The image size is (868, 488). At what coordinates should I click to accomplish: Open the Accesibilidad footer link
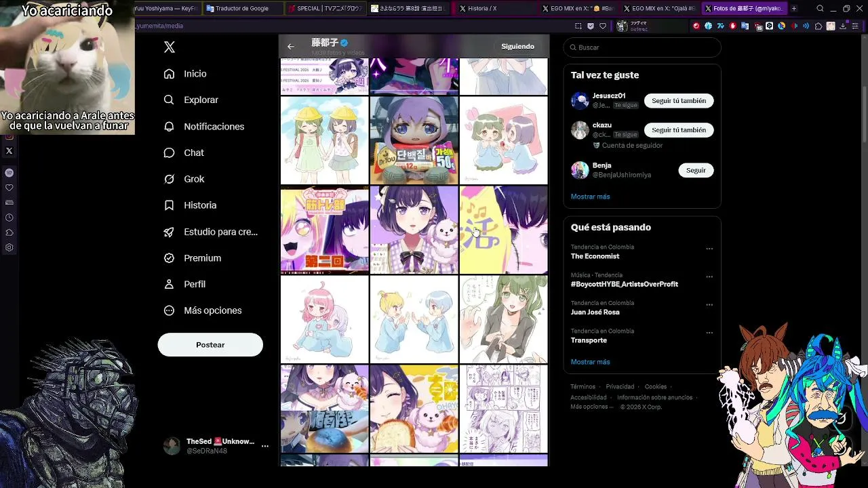click(589, 398)
